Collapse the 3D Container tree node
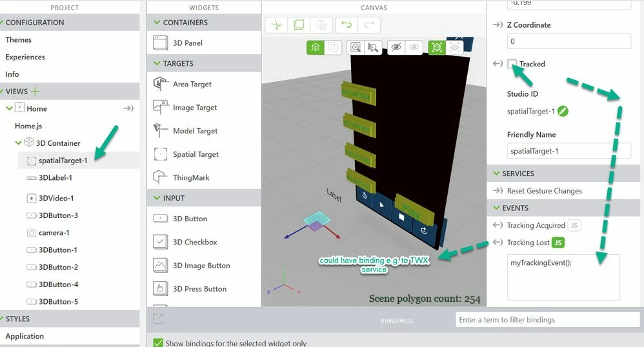 point(18,143)
